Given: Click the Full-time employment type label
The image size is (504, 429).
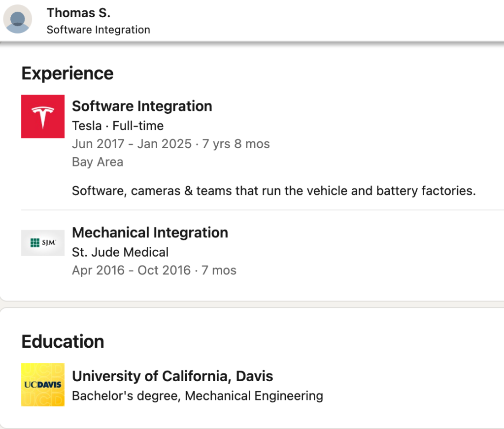Looking at the screenshot, I should [138, 126].
